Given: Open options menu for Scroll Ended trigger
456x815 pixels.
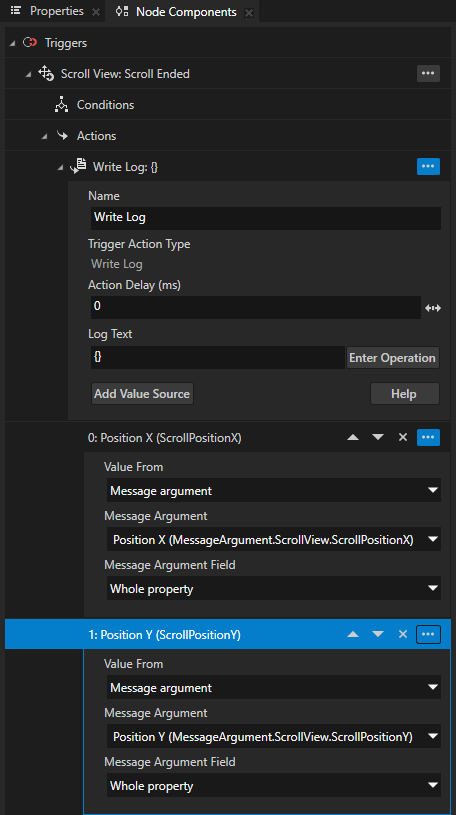Looking at the screenshot, I should [428, 73].
